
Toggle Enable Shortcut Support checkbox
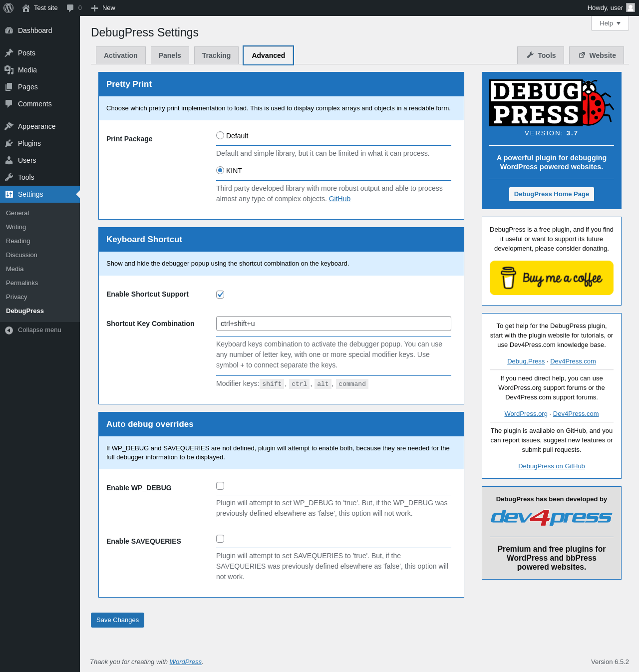point(220,295)
